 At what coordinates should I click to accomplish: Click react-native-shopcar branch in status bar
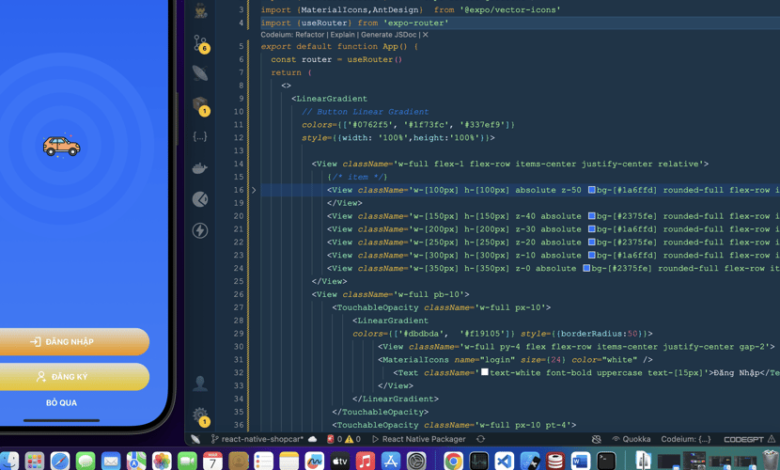[x=258, y=439]
